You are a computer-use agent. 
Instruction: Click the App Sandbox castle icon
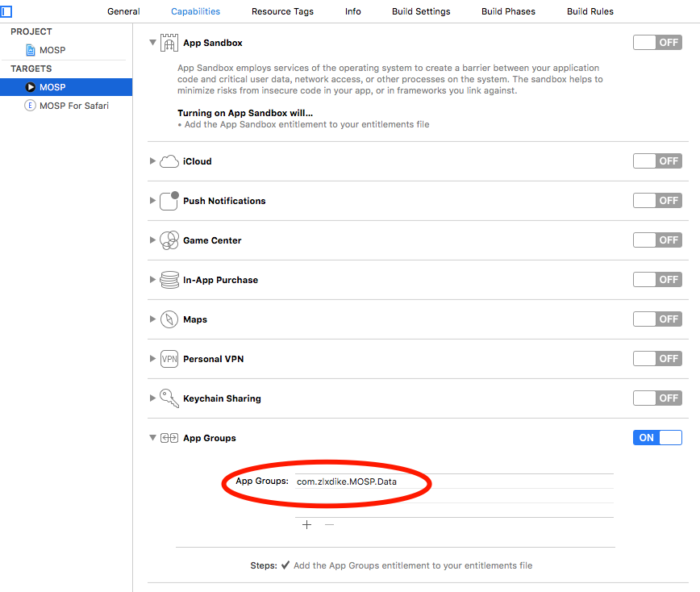(169, 43)
